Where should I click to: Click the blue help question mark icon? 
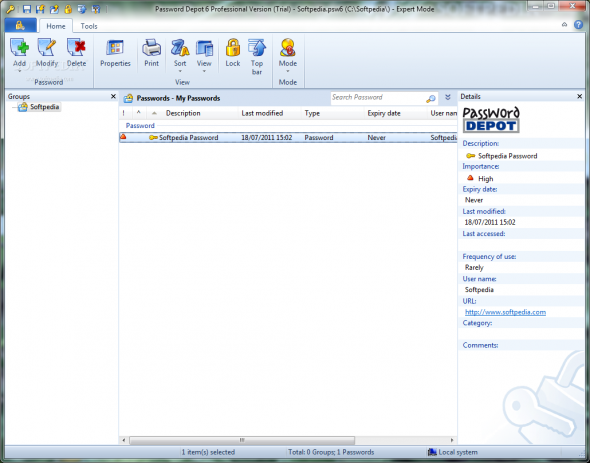coord(578,24)
